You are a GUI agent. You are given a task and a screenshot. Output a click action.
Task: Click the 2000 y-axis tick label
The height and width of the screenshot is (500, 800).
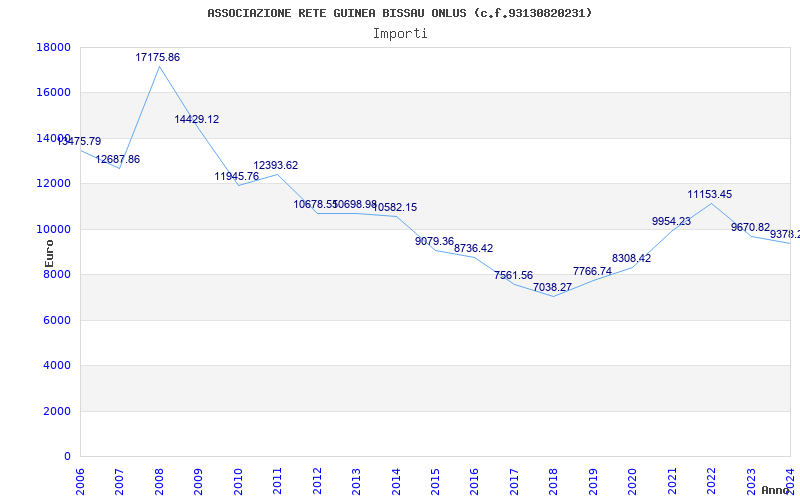(x=57, y=411)
